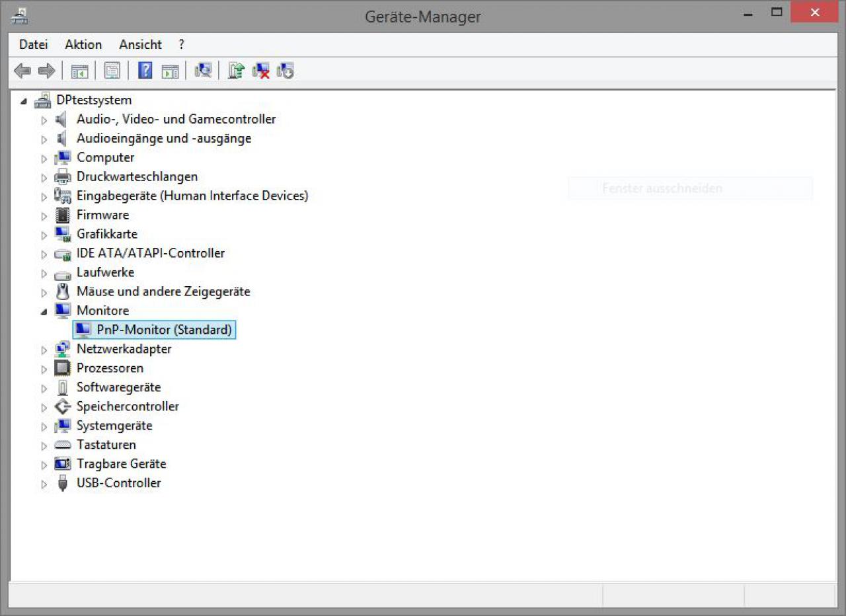Click the CPU icon beside Prozessoren
This screenshot has width=846, height=616.
[63, 368]
